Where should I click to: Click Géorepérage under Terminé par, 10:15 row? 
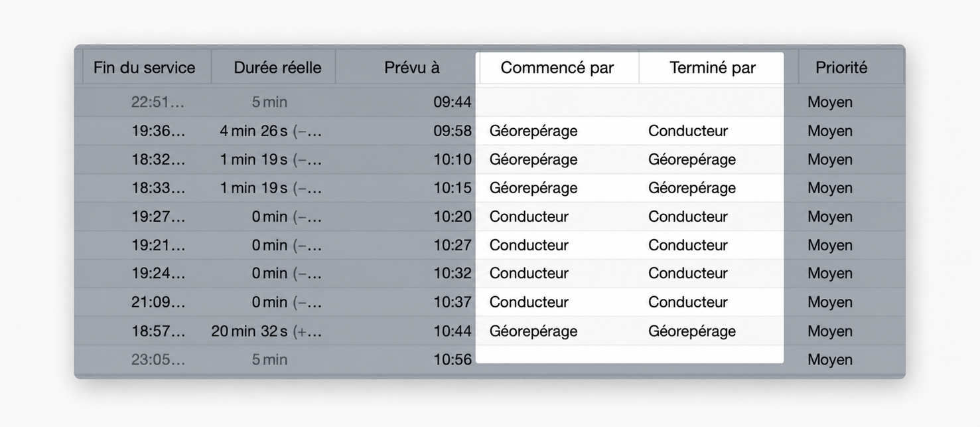[692, 188]
